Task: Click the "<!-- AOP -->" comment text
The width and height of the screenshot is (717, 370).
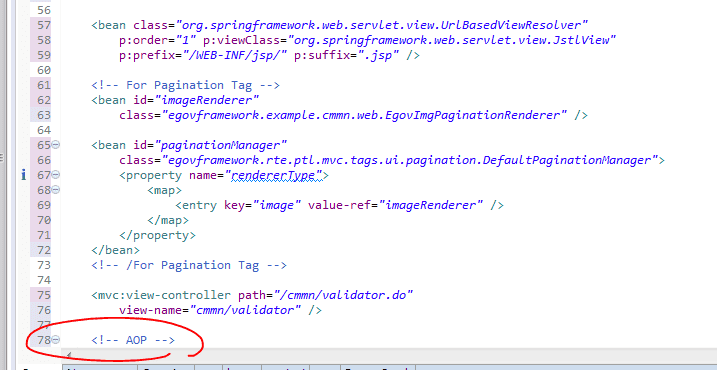Action: pos(133,340)
